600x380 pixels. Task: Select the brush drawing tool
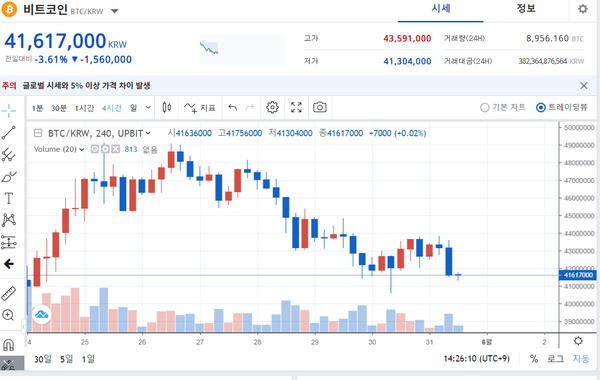[x=9, y=177]
